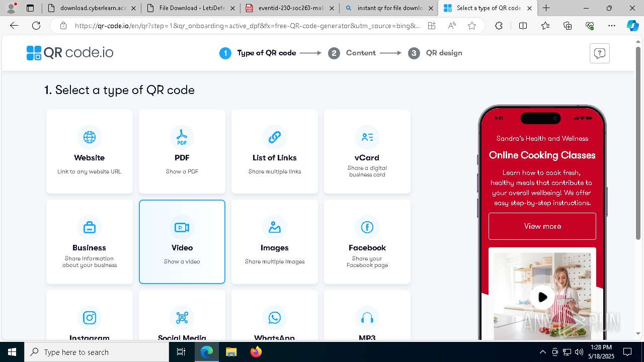644x362 pixels.
Task: Click 'Share multiple links' description
Action: [275, 171]
